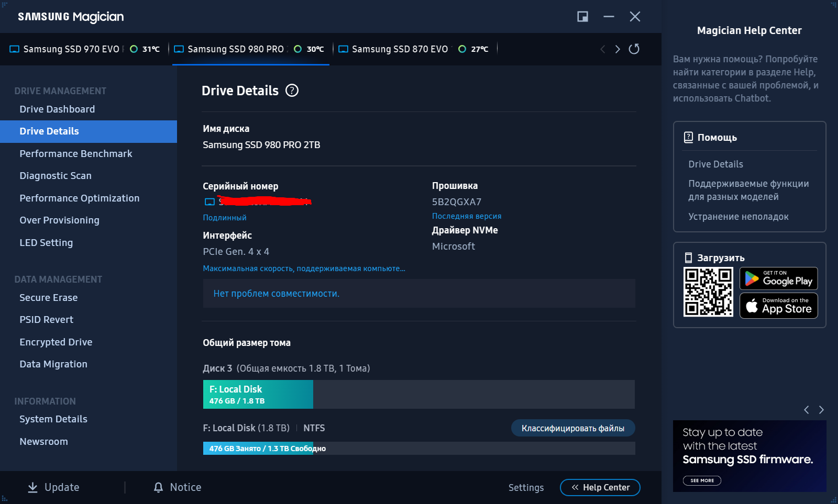This screenshot has width=838, height=504.
Task: Click the Загрузить phone icon
Action: point(689,257)
